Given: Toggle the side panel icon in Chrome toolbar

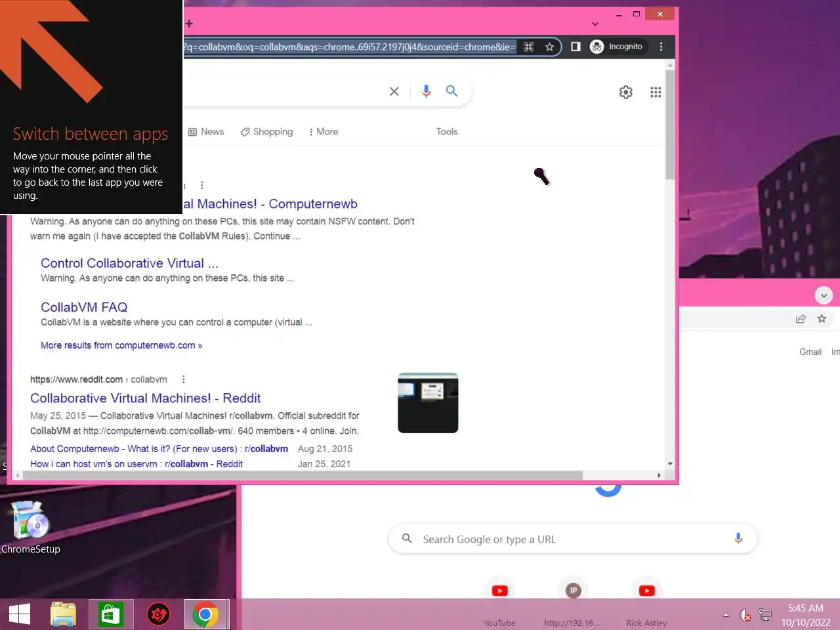Looking at the screenshot, I should pyautogui.click(x=576, y=47).
